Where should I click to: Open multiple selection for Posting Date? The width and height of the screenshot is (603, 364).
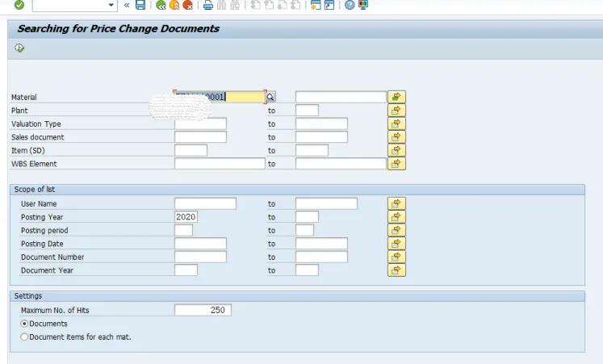pos(396,244)
